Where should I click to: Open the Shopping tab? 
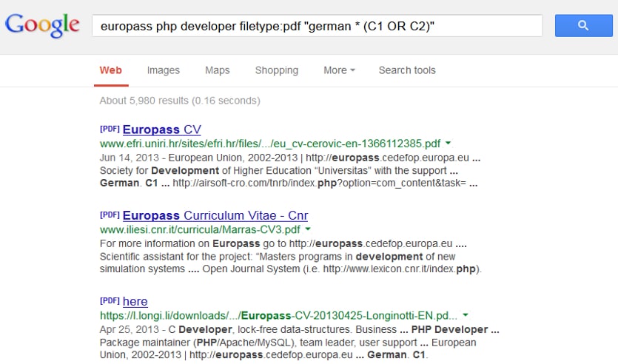click(277, 70)
